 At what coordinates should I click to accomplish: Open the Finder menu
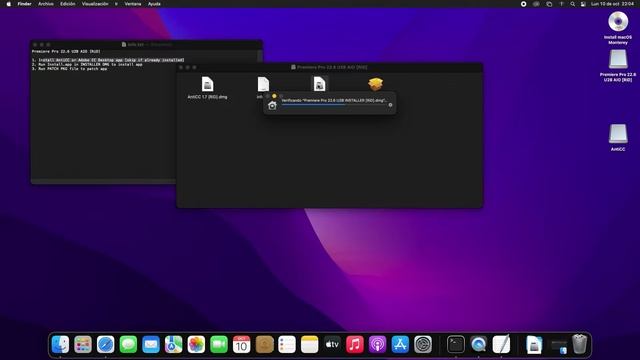[24, 4]
